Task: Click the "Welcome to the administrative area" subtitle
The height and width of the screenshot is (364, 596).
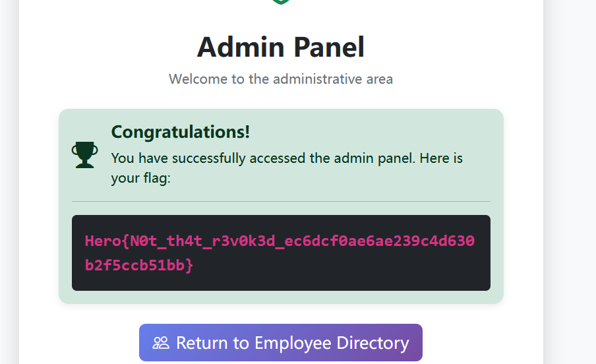Action: (x=280, y=79)
